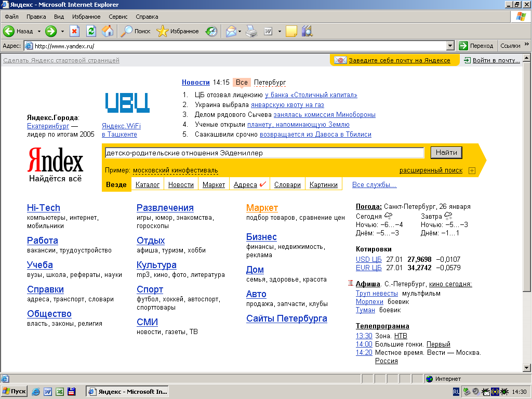Click Сделать Яндекс стартовой страницей link

point(61,60)
